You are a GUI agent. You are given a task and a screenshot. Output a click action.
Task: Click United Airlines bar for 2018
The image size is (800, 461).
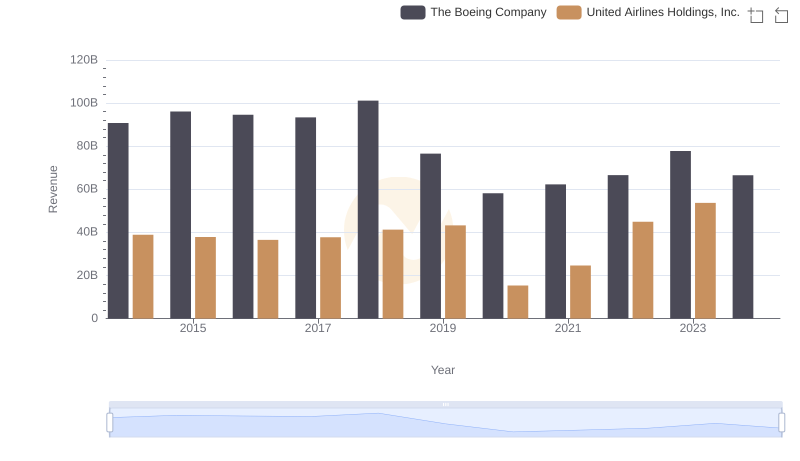393,274
